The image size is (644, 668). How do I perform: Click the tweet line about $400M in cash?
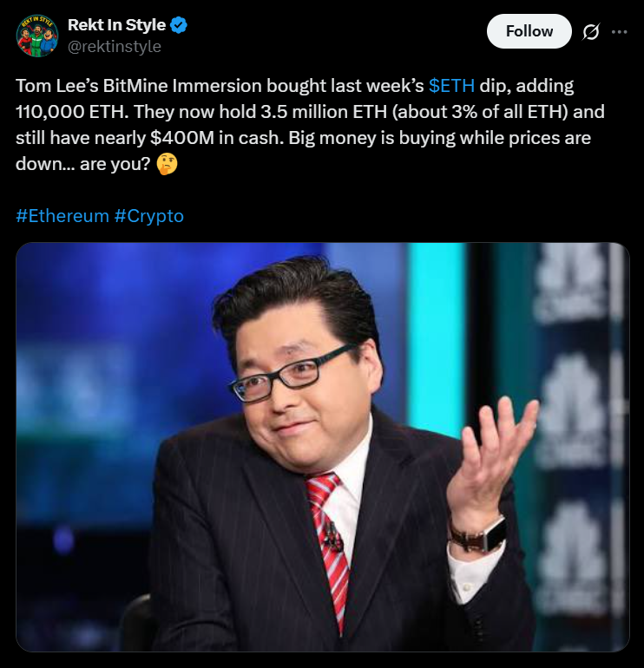(x=303, y=138)
